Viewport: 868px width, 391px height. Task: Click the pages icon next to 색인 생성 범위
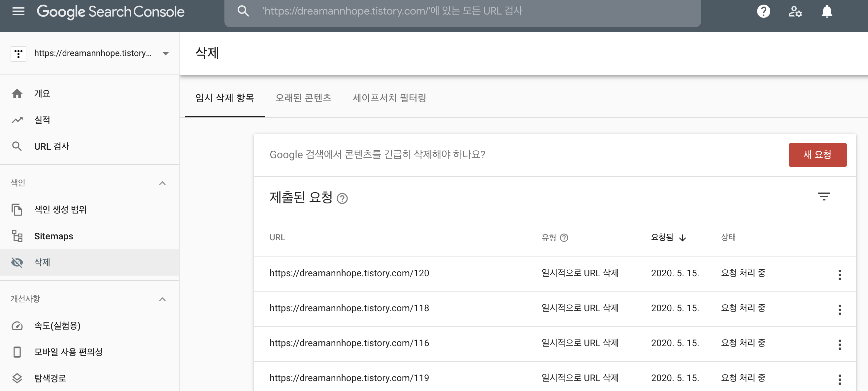(17, 209)
